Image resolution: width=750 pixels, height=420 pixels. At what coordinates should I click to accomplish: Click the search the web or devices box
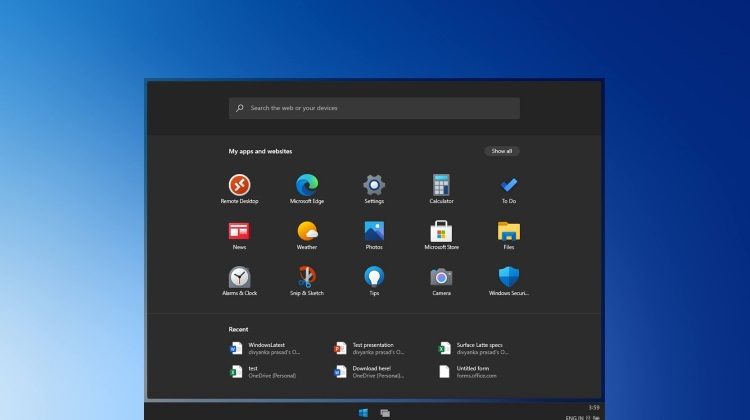pos(374,108)
